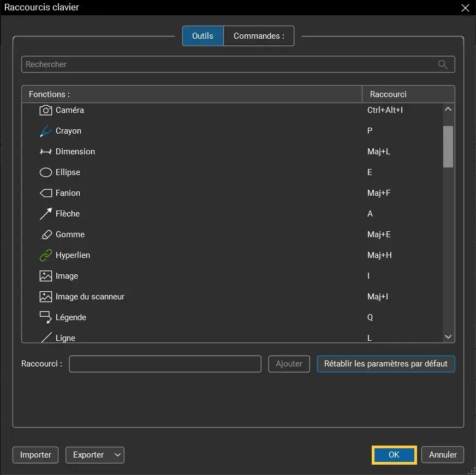Screen dimensions: 476x475
Task: Click the search magnifier icon
Action: pos(442,64)
